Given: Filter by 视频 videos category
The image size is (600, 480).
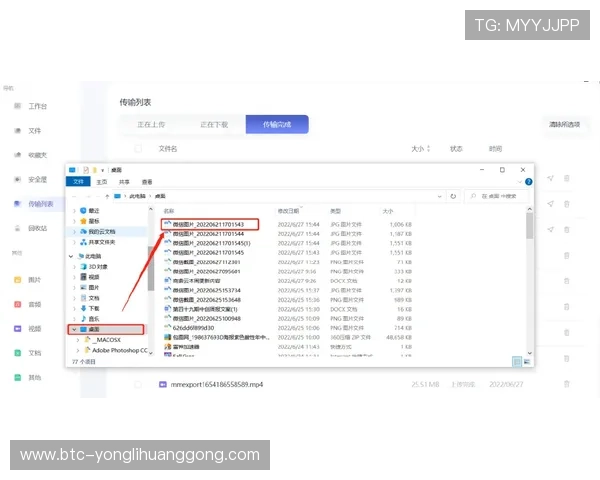Looking at the screenshot, I should tap(34, 328).
